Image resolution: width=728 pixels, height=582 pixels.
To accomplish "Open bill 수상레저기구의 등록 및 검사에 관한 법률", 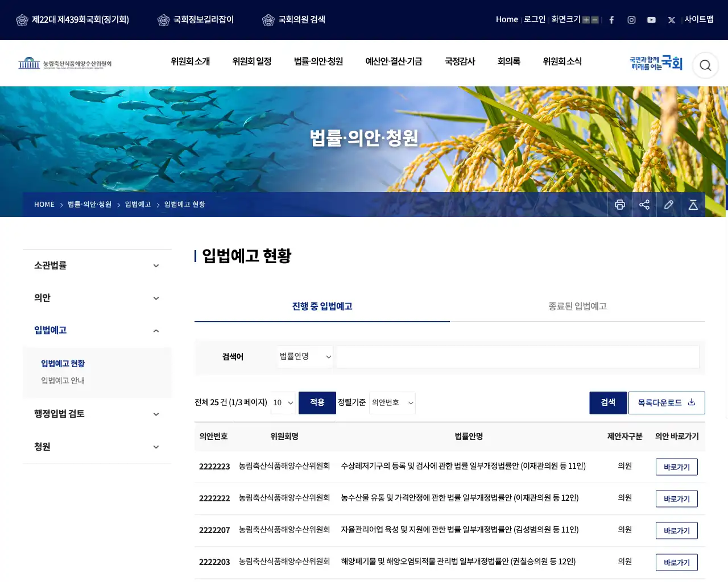I will tap(463, 466).
